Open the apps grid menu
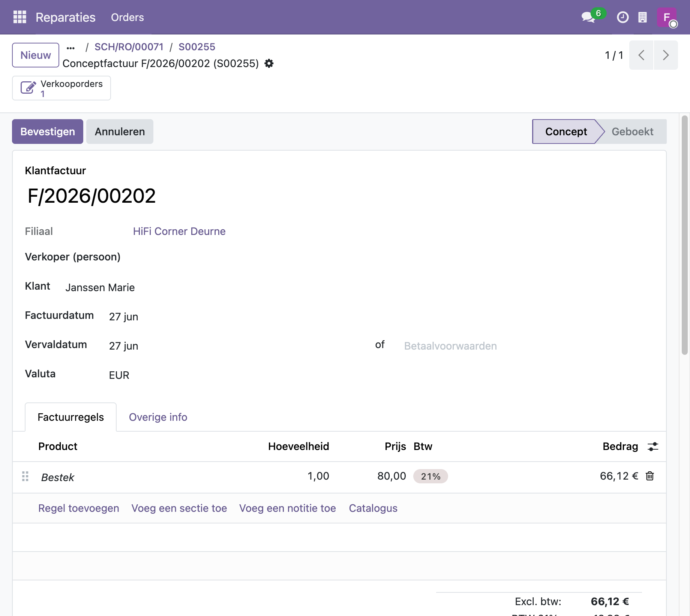The width and height of the screenshot is (690, 616). click(x=19, y=17)
